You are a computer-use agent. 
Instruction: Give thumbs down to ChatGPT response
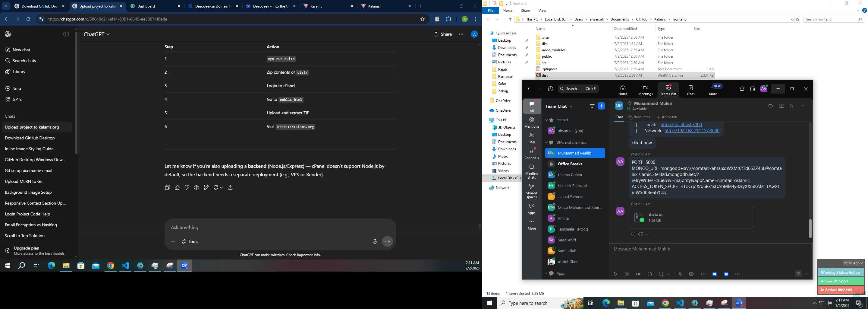click(x=187, y=188)
